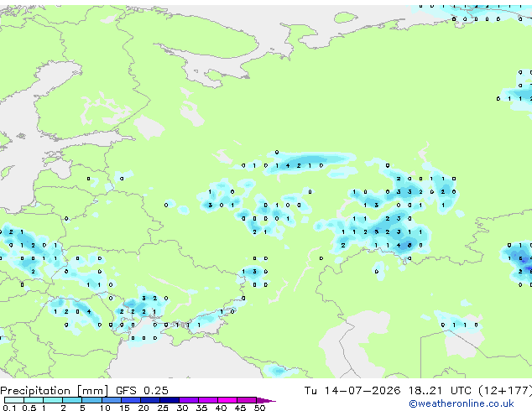Pick the 5–10 mm legend swatch
Image resolution: width=532 pixels, height=411 pixels.
pos(91,400)
